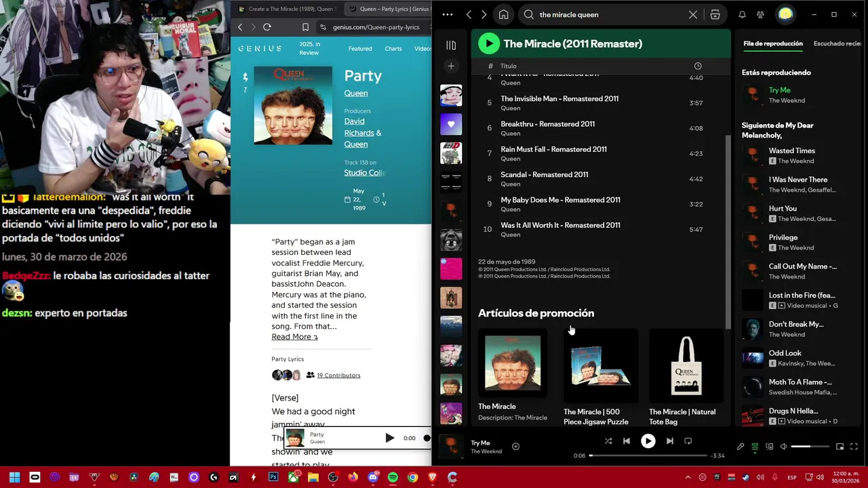Screen dimensions: 868x488
Task: Open Liked Songs purple heart in sidebar
Action: coord(451,124)
